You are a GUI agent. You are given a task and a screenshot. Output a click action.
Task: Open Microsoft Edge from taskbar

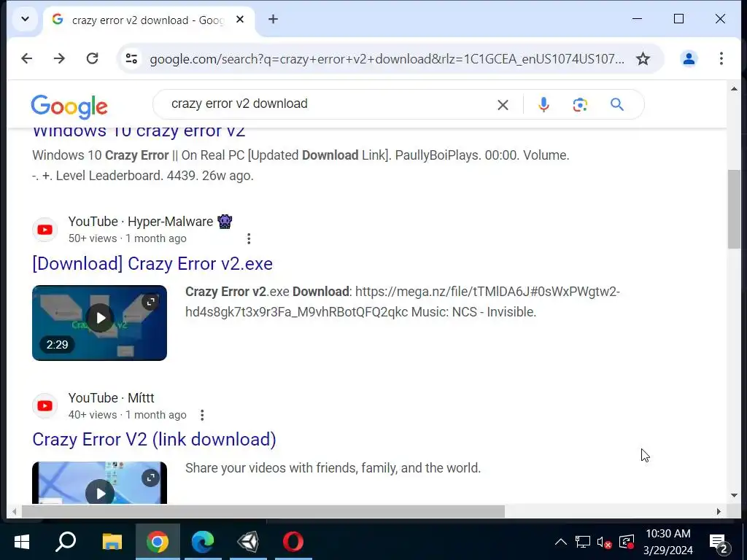[203, 542]
